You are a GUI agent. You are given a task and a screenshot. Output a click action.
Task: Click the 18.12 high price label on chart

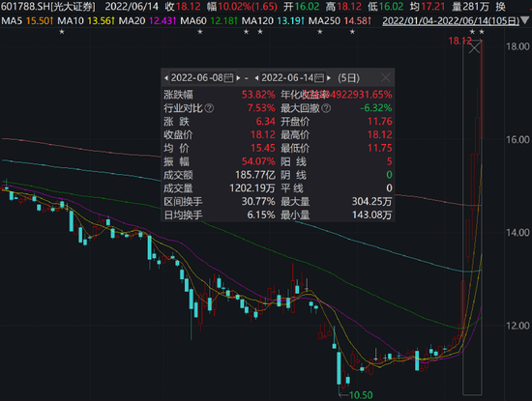click(459, 41)
